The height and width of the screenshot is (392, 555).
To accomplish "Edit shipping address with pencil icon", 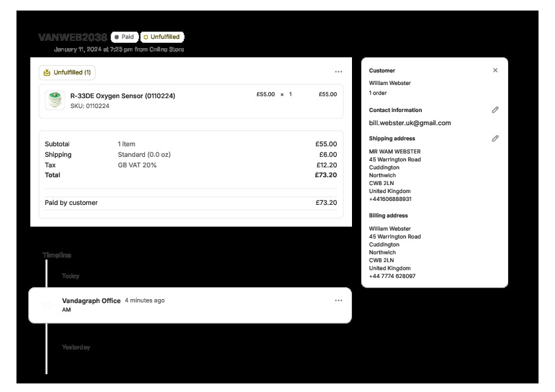I will (495, 138).
